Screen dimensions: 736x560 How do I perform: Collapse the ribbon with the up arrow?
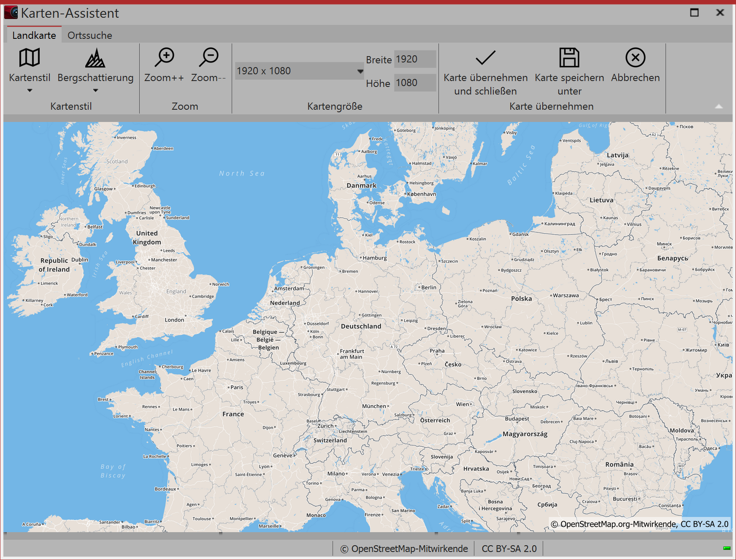[719, 106]
